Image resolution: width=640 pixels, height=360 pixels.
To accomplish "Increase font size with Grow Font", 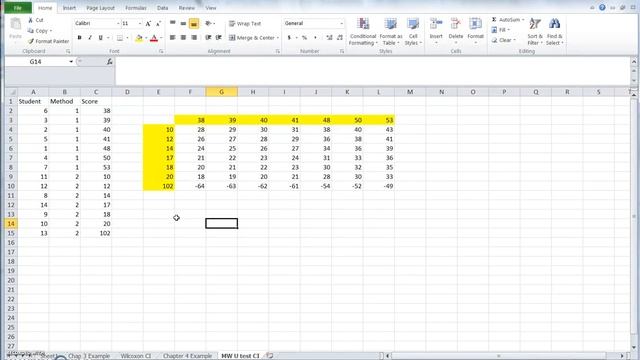I will pos(148,24).
